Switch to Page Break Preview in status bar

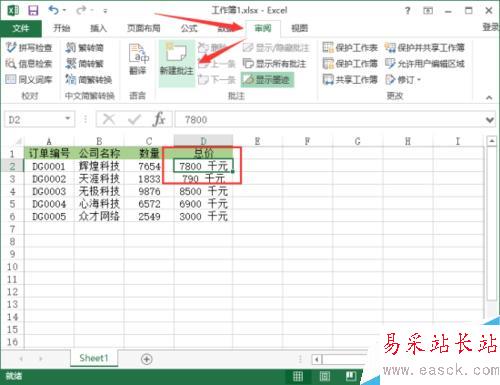(351, 377)
